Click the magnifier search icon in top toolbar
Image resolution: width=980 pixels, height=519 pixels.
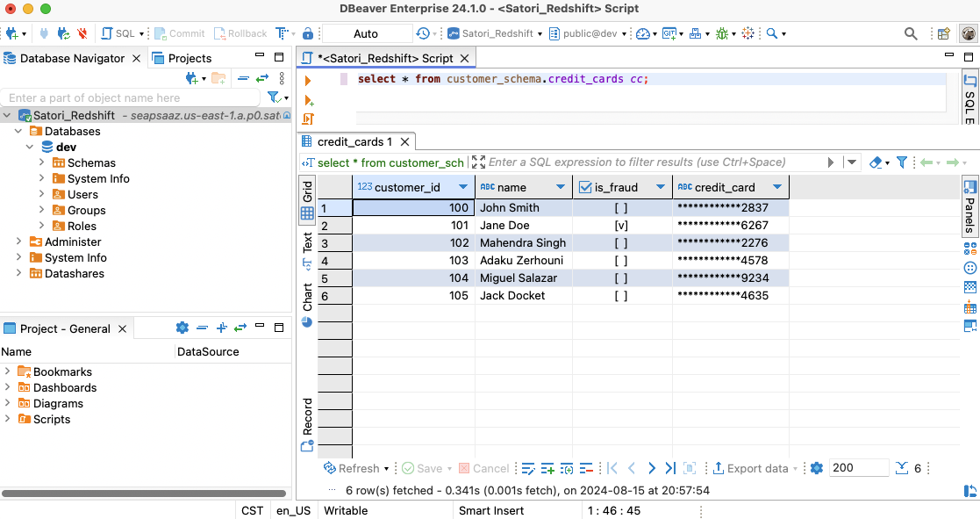tap(911, 33)
